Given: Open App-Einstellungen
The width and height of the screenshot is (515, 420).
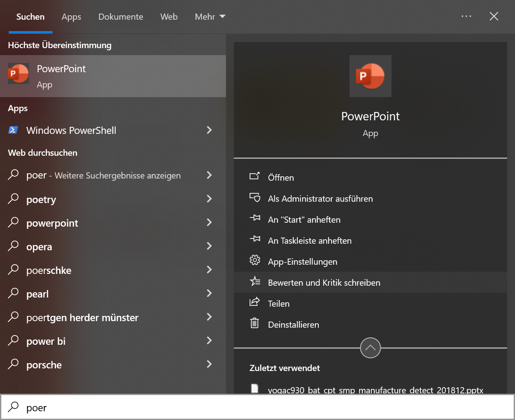Looking at the screenshot, I should [x=370, y=261].
